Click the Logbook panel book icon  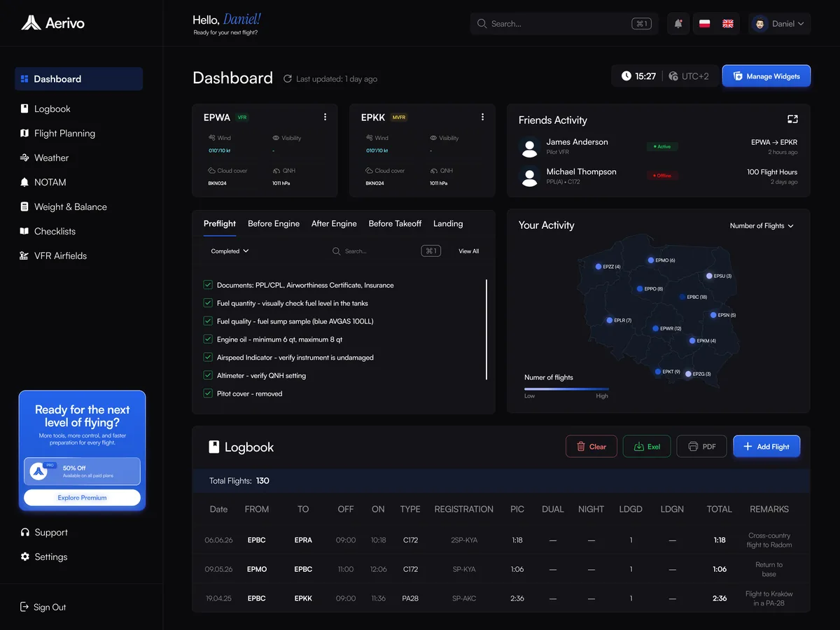pyautogui.click(x=214, y=447)
